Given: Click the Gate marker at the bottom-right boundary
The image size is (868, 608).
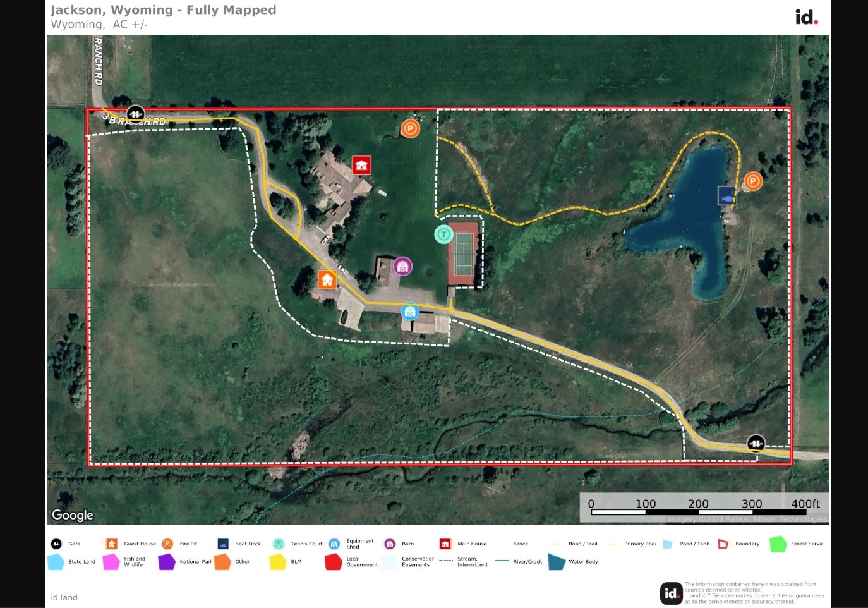Looking at the screenshot, I should [x=756, y=444].
